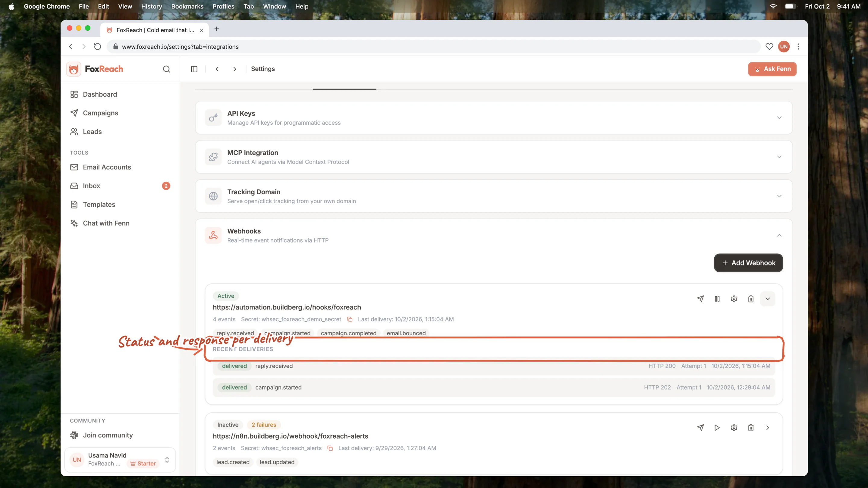Send test event for n8n foxreach-alerts webhook

pyautogui.click(x=700, y=428)
